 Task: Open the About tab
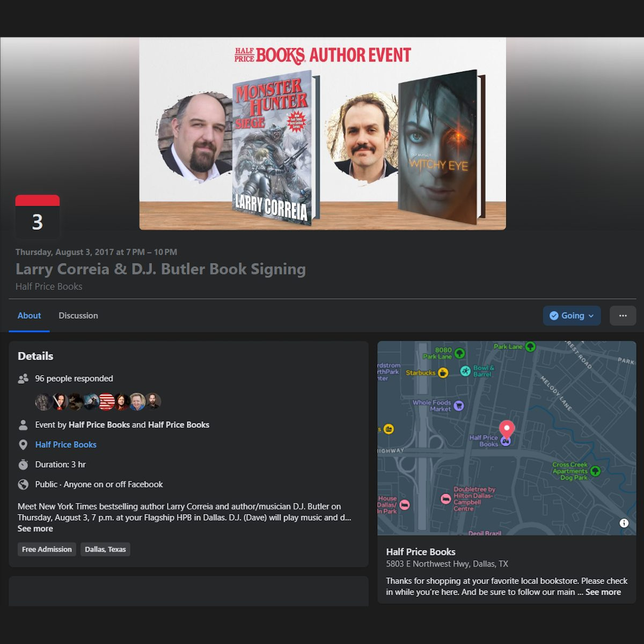pos(29,316)
